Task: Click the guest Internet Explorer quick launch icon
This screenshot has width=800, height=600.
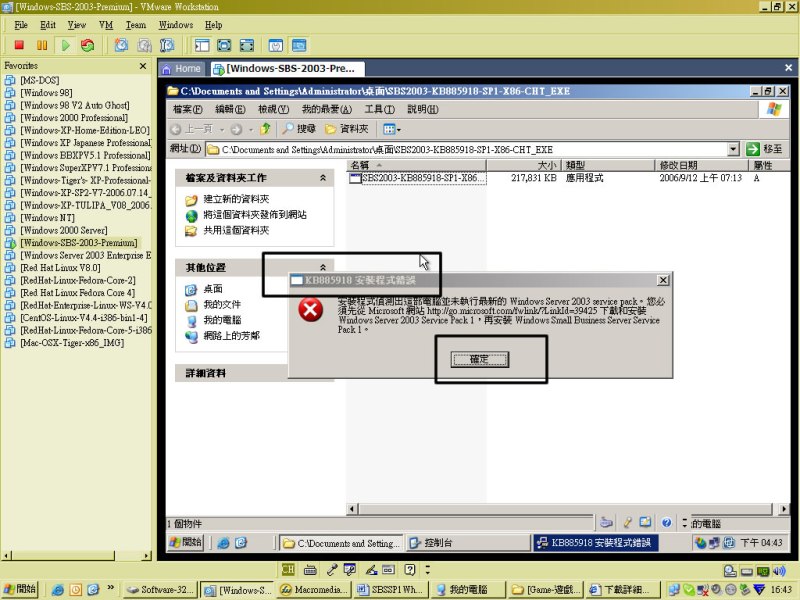Action: 223,543
